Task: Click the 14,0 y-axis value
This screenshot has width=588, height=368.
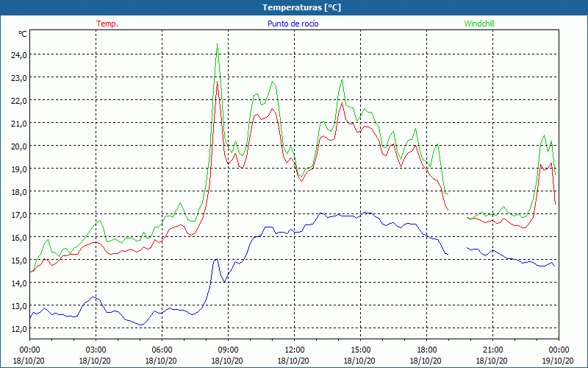Action: [x=19, y=283]
